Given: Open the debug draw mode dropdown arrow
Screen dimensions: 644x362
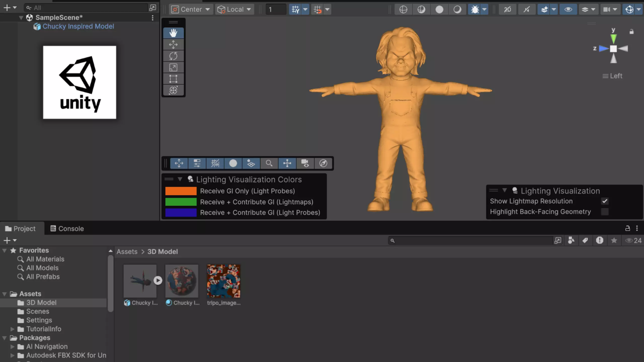Looking at the screenshot, I should 485,9.
